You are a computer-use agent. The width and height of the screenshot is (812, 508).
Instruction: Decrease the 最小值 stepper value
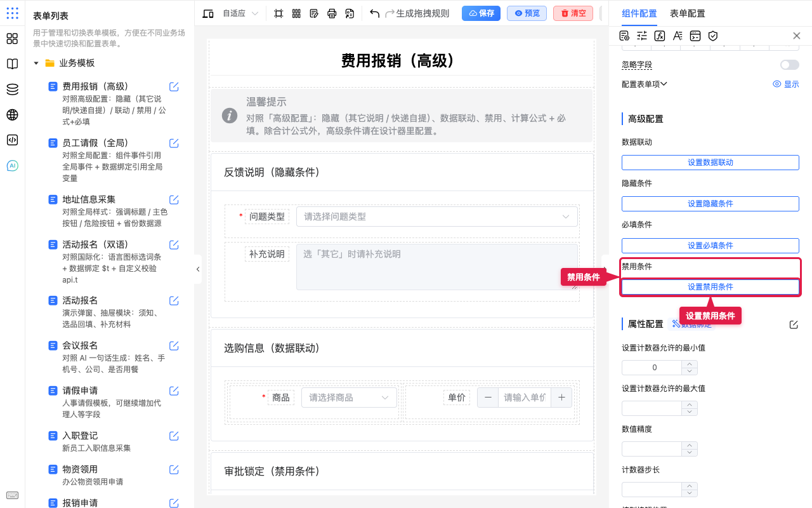coord(690,371)
